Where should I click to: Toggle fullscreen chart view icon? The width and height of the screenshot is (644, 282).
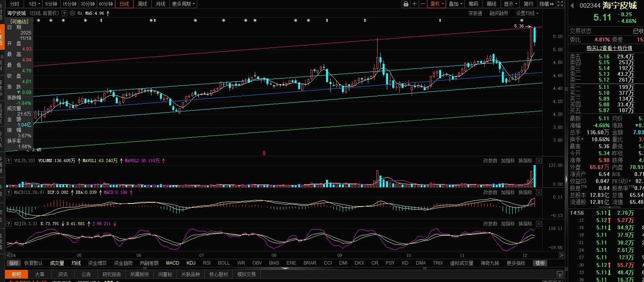tap(560, 4)
